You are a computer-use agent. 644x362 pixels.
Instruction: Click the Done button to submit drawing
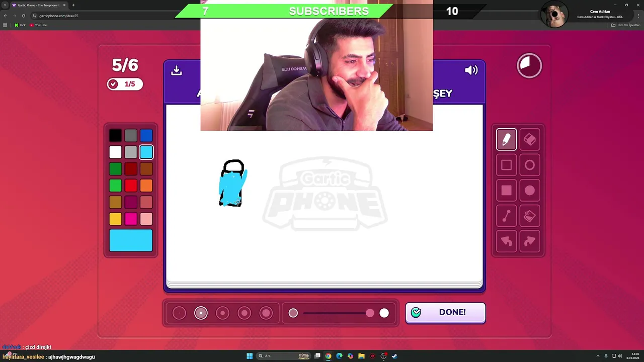445,313
